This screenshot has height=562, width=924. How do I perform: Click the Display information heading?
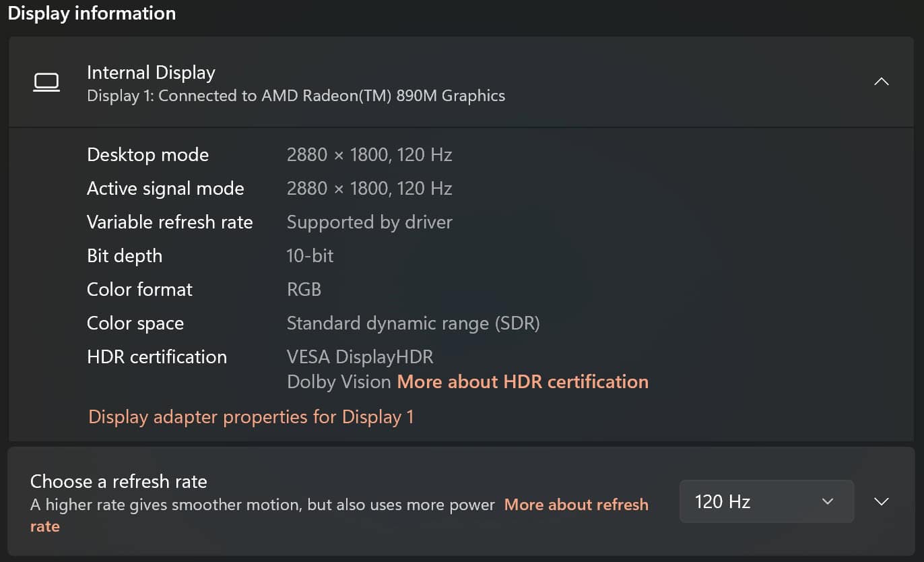click(92, 13)
